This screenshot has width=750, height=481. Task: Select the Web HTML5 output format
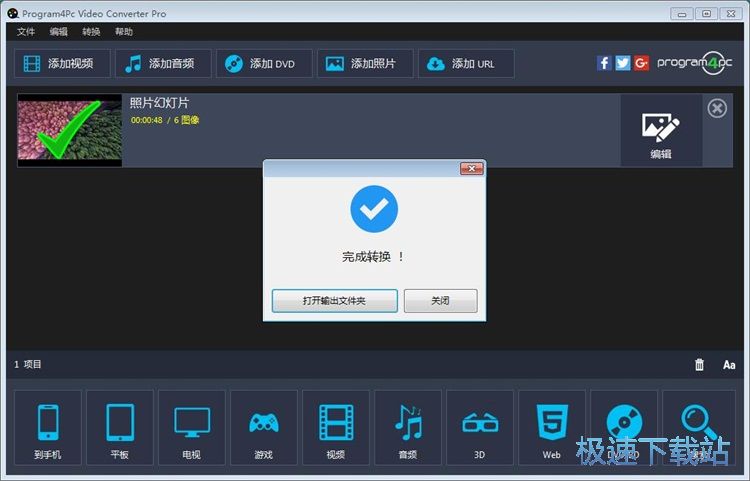[x=552, y=427]
